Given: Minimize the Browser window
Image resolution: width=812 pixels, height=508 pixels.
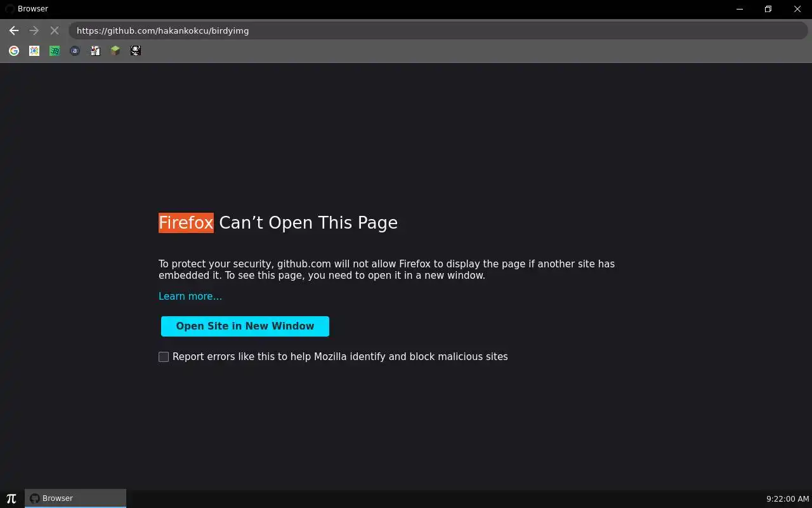Looking at the screenshot, I should pos(739,9).
